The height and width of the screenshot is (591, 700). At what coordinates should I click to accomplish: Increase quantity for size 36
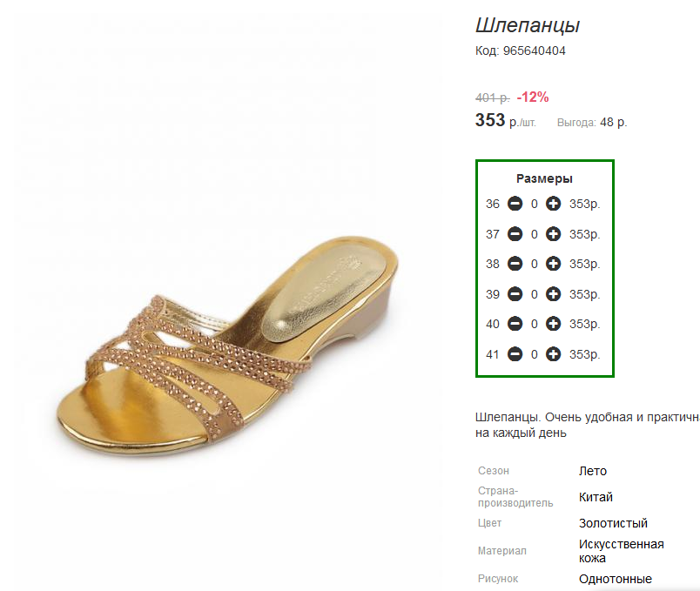click(x=553, y=204)
